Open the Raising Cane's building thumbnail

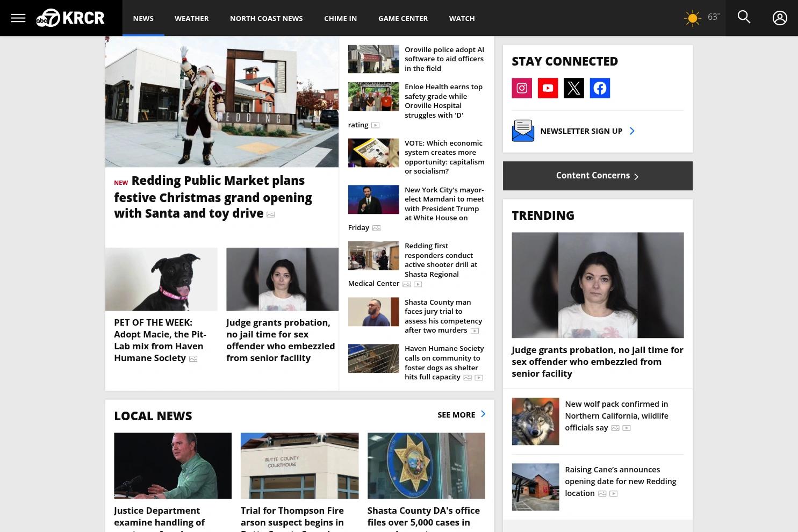pyautogui.click(x=535, y=487)
